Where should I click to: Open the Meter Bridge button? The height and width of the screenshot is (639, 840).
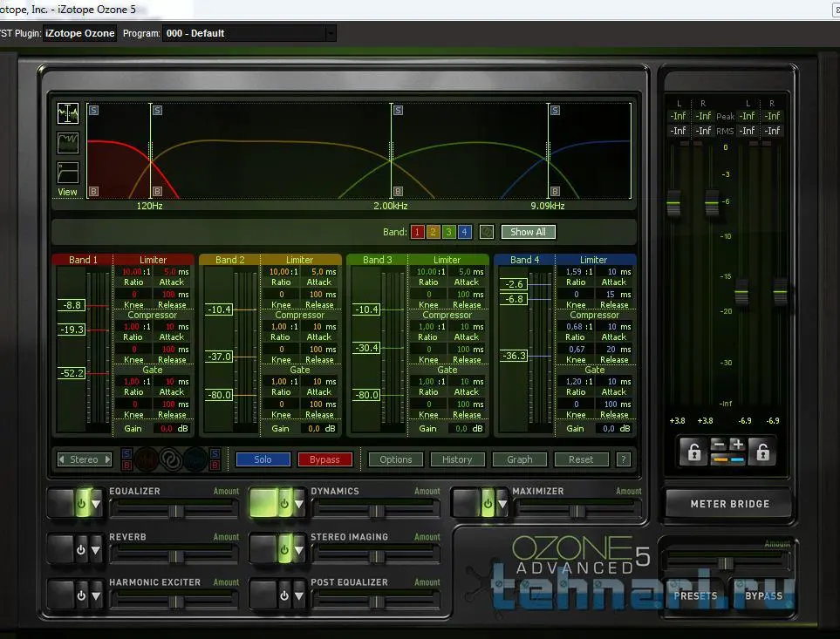[729, 504]
